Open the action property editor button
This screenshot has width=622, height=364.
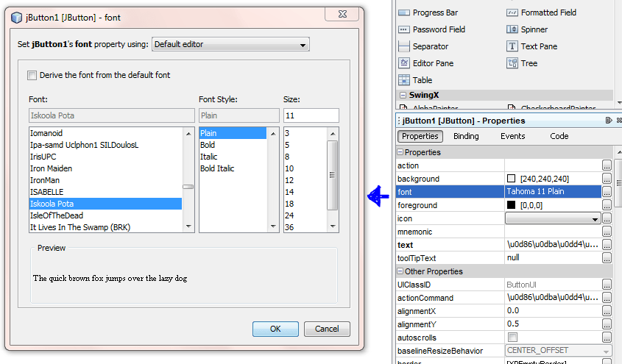click(607, 165)
